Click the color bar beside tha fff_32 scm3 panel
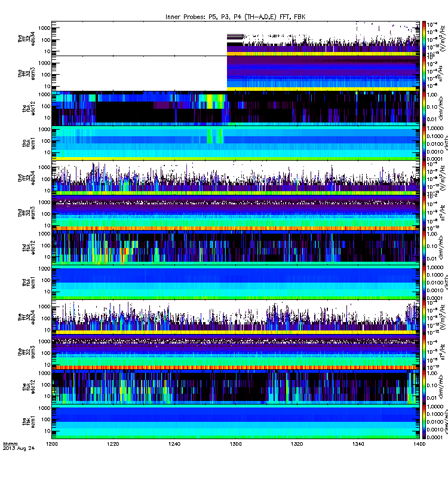 424,73
